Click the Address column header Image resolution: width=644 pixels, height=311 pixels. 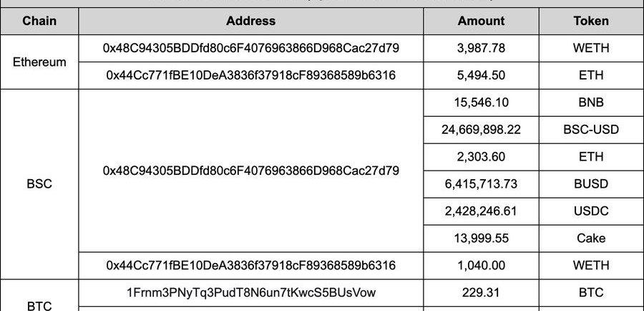250,21
